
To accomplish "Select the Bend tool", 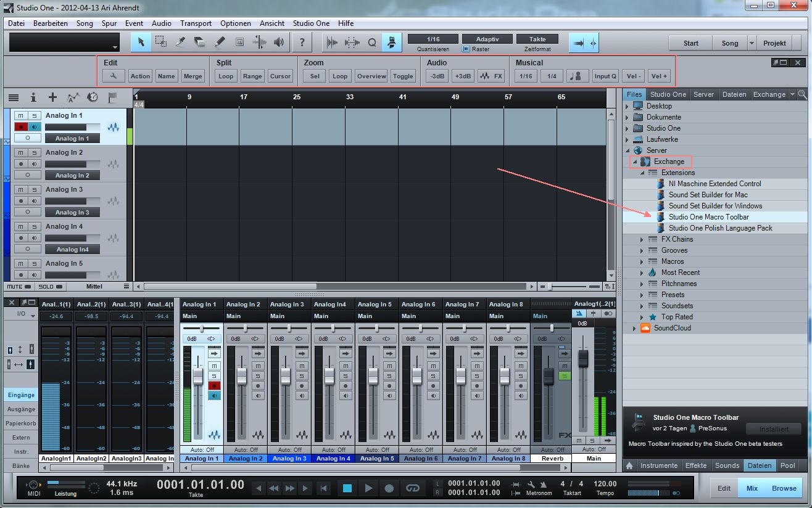I will click(259, 43).
